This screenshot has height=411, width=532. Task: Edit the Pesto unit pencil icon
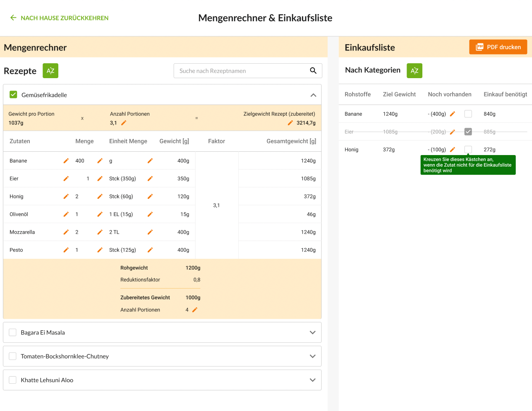pos(150,250)
